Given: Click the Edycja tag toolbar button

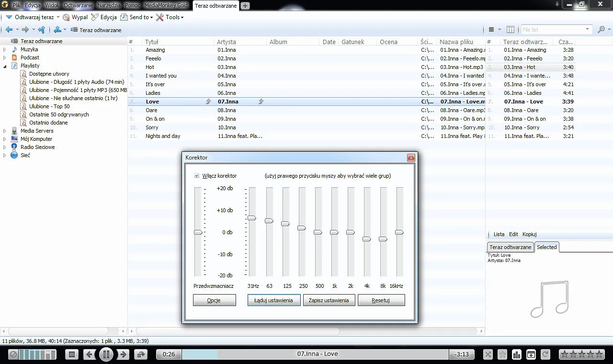Looking at the screenshot, I should point(104,17).
